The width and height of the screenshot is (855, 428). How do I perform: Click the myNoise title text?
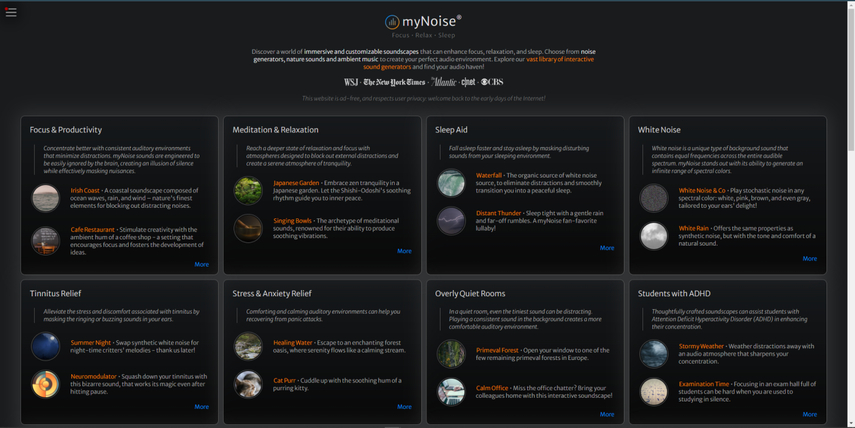431,22
